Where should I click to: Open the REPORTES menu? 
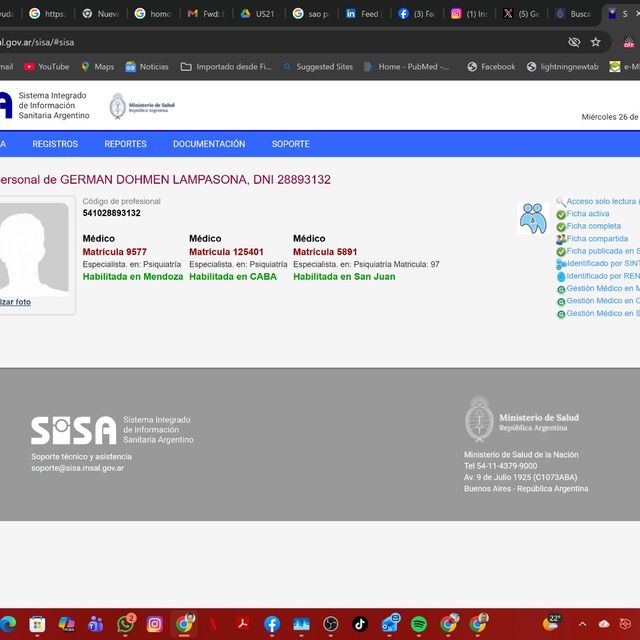[125, 144]
